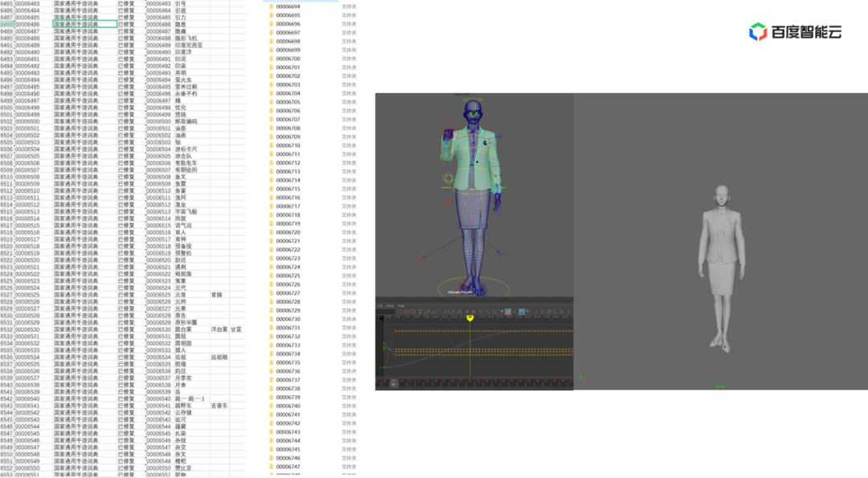
Task: Click folder icon of 00006722
Action: [x=272, y=250]
